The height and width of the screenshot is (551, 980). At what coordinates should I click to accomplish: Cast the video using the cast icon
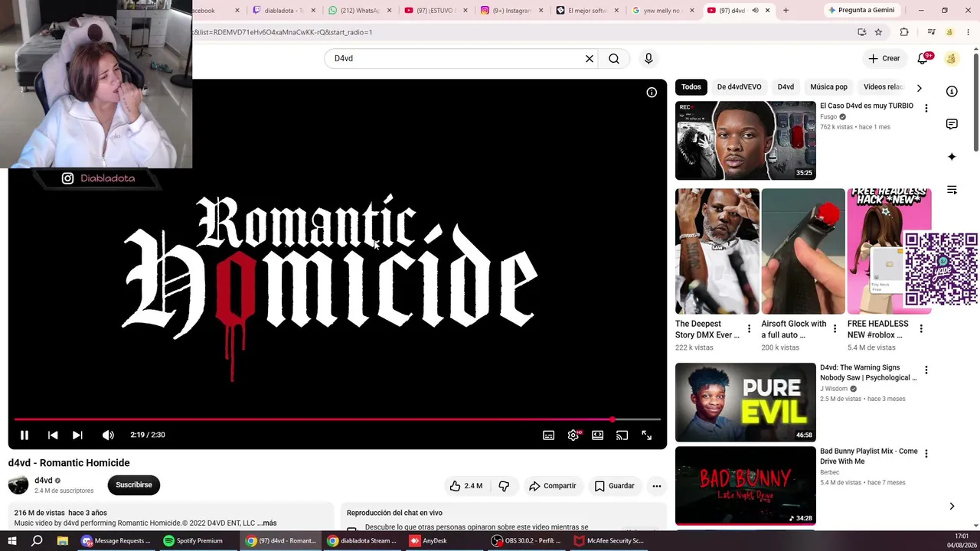[622, 435]
